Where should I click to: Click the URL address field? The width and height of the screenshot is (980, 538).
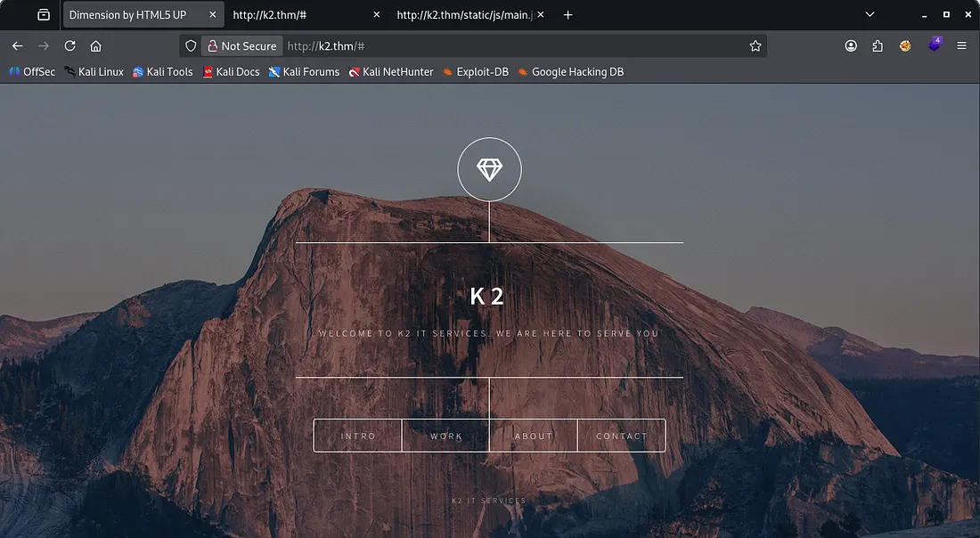517,46
